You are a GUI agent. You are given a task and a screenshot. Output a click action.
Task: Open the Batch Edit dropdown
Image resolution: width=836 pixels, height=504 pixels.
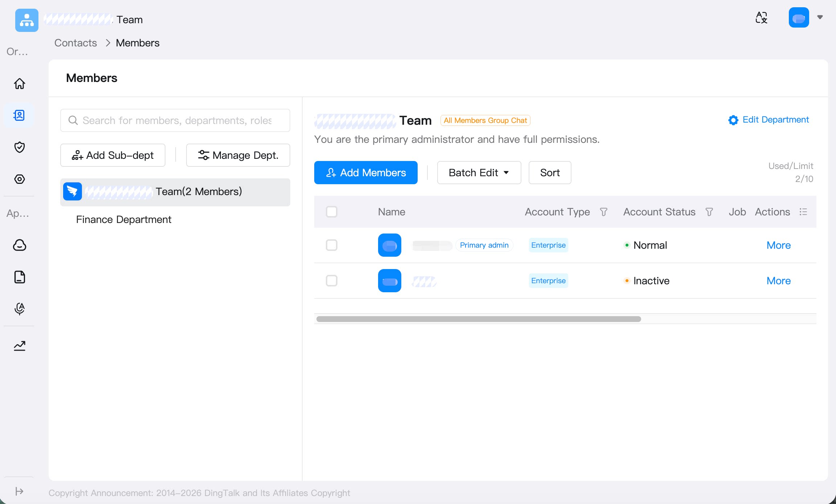pos(479,173)
